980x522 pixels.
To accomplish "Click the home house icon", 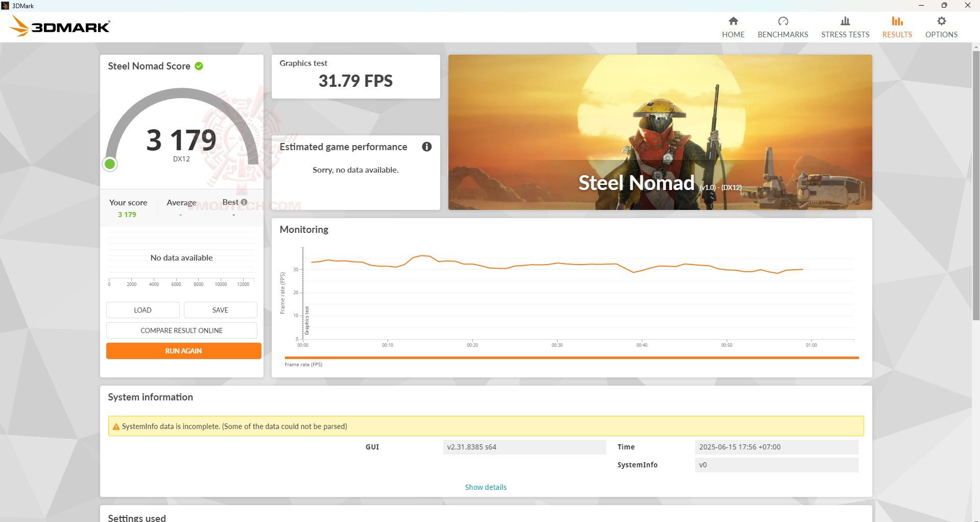I will pyautogui.click(x=733, y=21).
